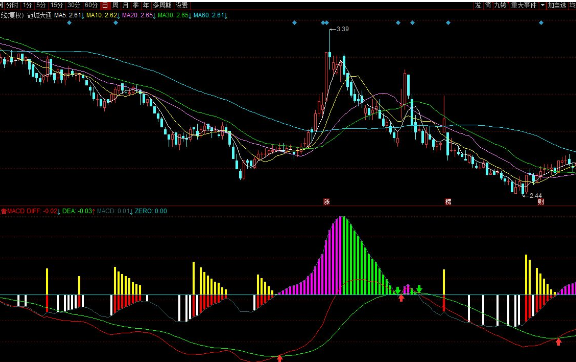
Task: Select the 周 weekly period tab
Action: [x=115, y=5]
